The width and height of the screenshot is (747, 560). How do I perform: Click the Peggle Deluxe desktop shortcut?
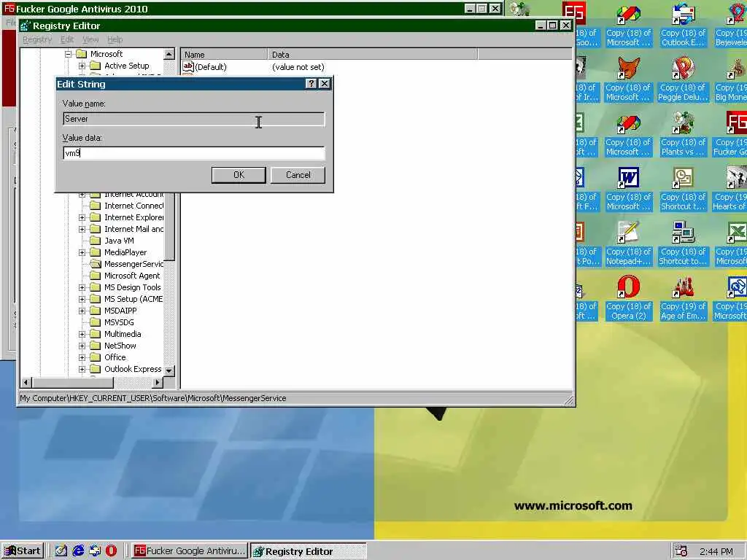click(683, 80)
